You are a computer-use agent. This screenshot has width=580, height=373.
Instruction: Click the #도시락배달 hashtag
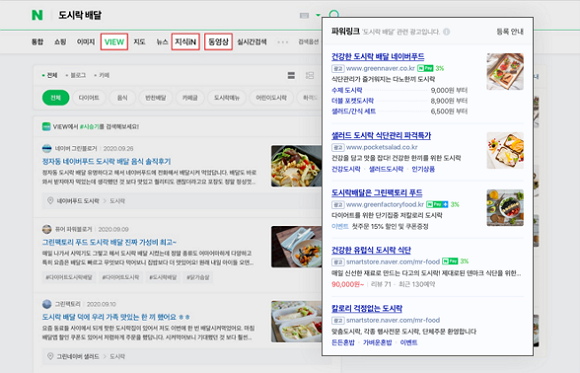(163, 277)
